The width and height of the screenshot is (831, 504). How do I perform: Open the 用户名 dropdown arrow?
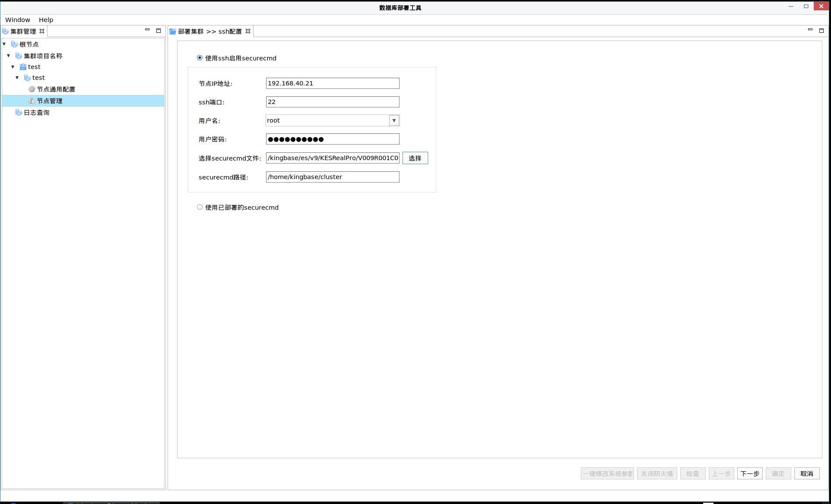[394, 120]
